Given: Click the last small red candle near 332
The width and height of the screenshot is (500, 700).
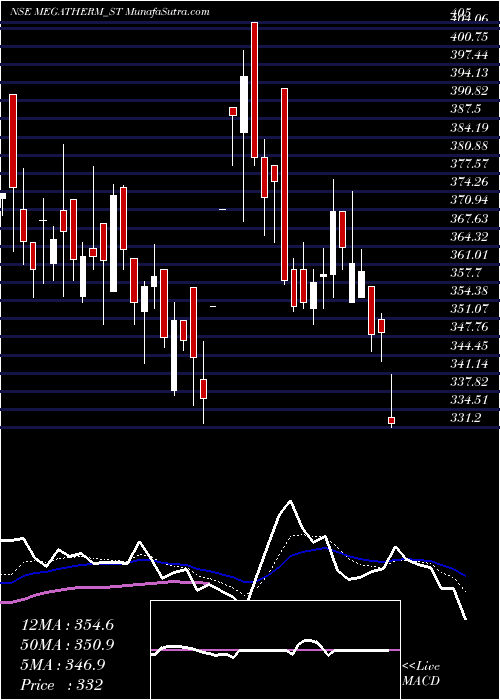Looking at the screenshot, I should 392,421.
